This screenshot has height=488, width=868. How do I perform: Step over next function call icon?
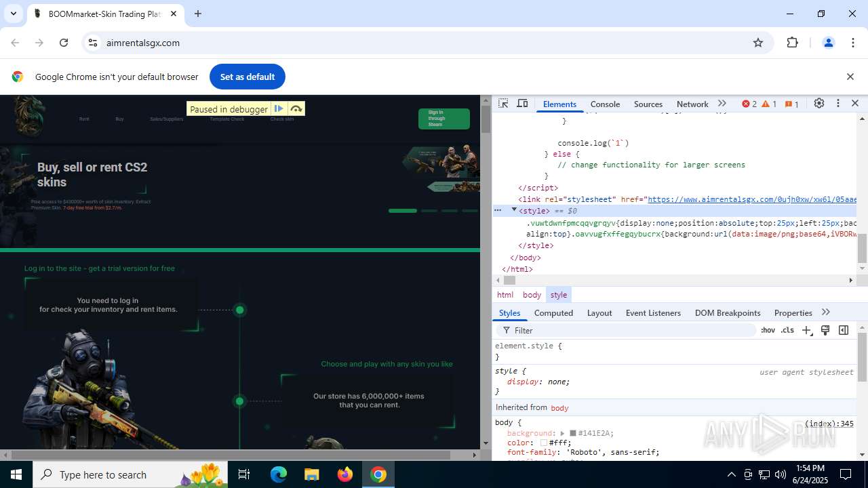296,108
